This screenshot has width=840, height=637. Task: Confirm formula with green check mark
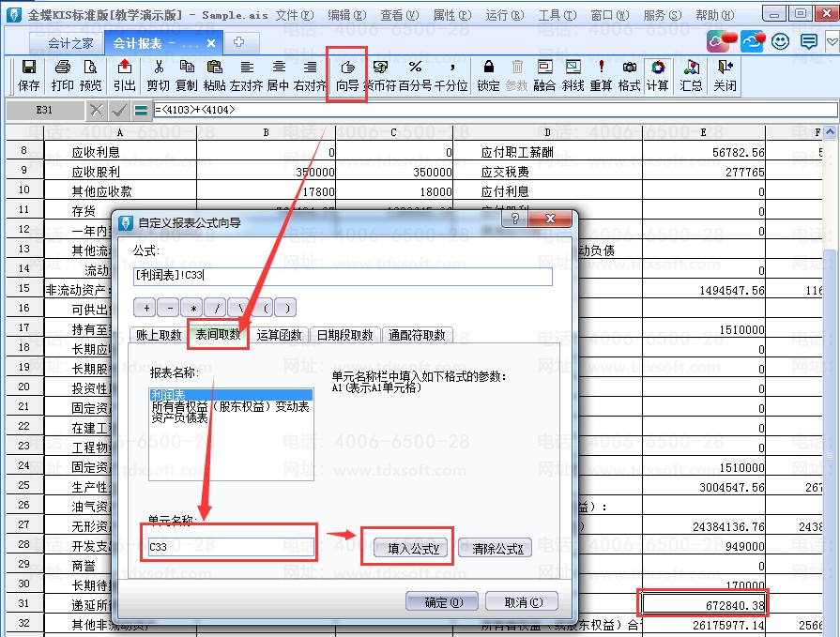[x=119, y=111]
